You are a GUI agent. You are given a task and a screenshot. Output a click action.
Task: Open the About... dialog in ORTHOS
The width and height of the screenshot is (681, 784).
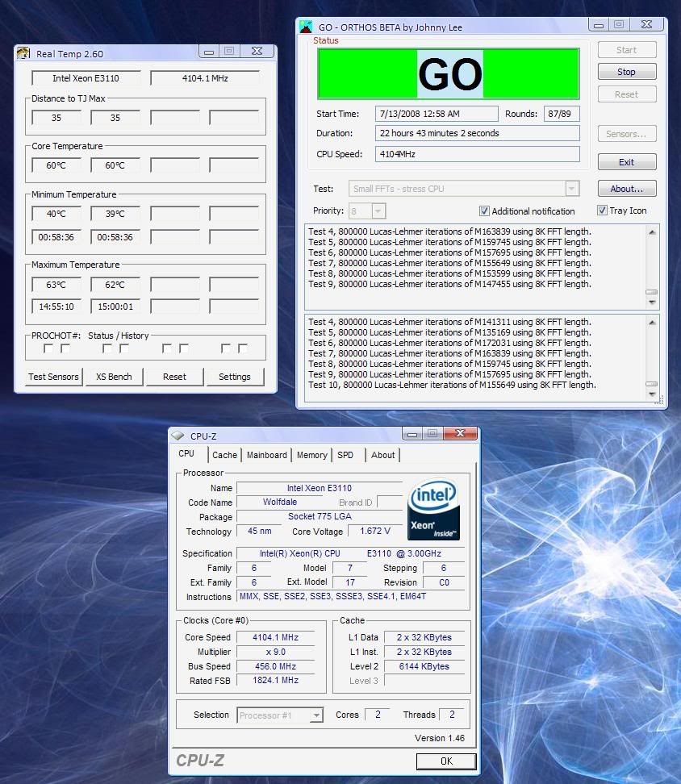[x=626, y=189]
